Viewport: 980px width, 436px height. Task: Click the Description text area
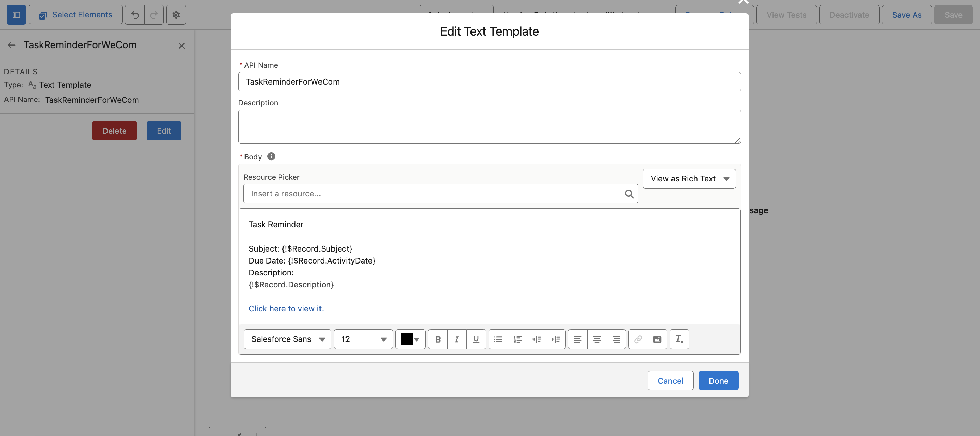[489, 127]
